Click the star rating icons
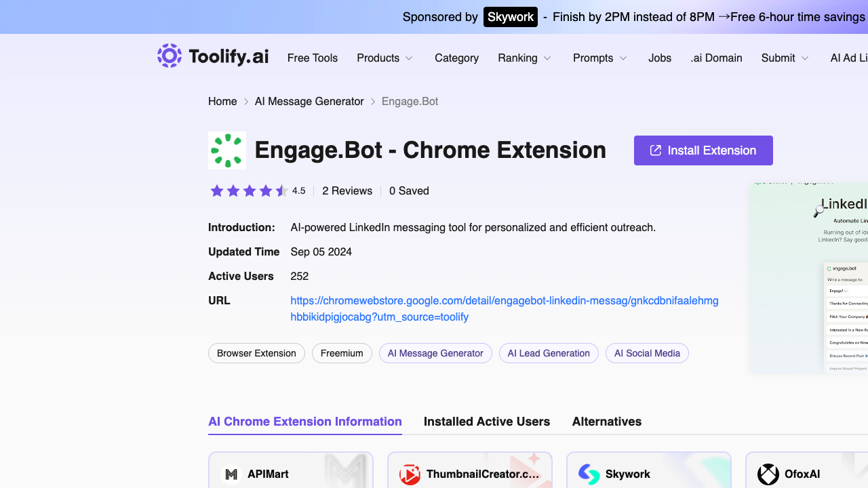The image size is (868, 488). (249, 191)
